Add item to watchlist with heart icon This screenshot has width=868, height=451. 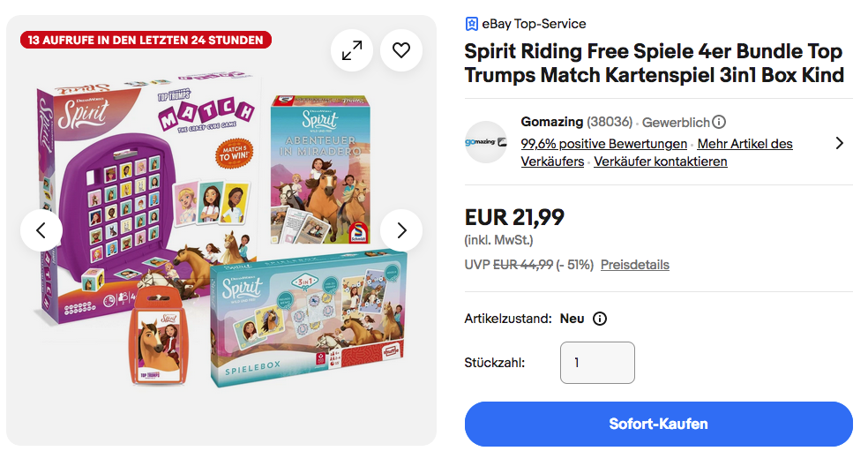pyautogui.click(x=401, y=51)
